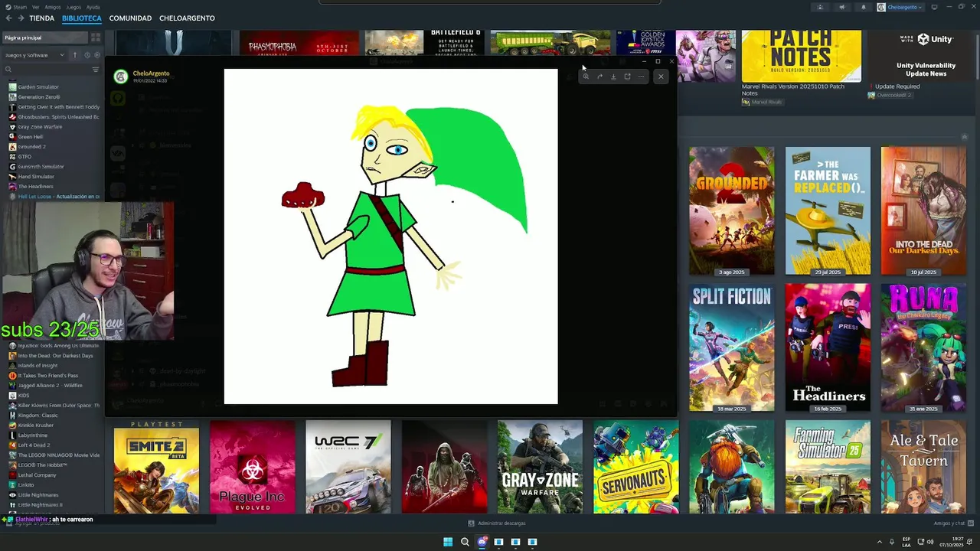Open the CHELOARGENTO profile tab
The height and width of the screenshot is (551, 980).
(187, 18)
